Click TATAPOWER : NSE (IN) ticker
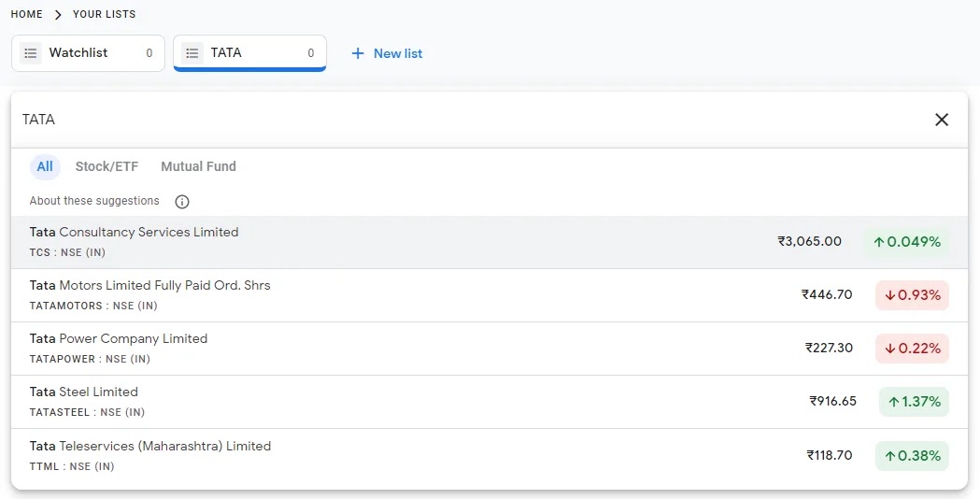The width and height of the screenshot is (980, 499). tap(90, 359)
